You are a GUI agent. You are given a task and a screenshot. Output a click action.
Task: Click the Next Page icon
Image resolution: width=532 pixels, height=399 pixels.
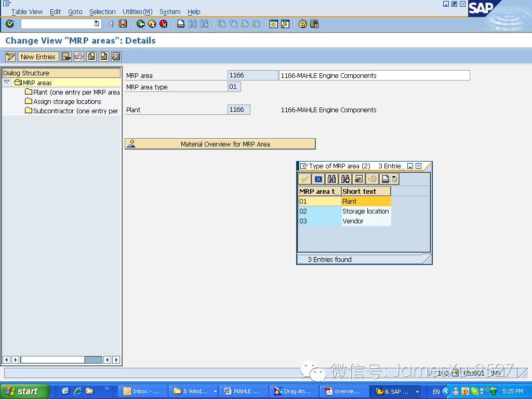click(x=245, y=24)
